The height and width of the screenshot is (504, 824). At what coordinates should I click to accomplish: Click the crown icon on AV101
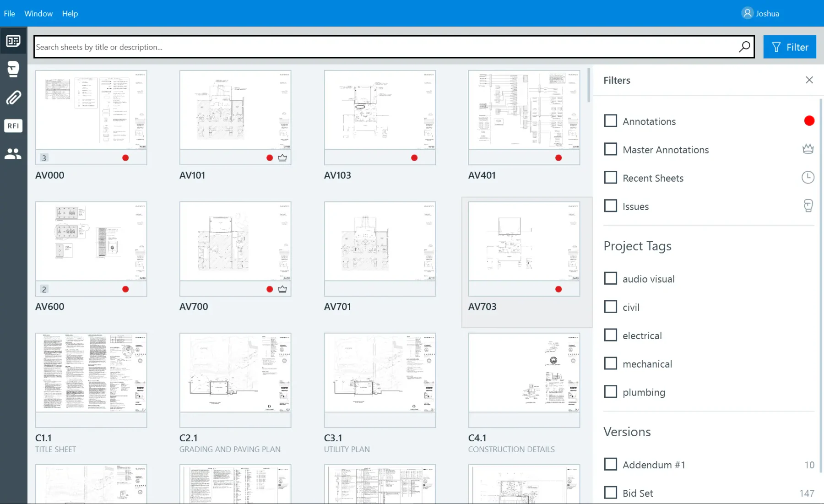(282, 158)
